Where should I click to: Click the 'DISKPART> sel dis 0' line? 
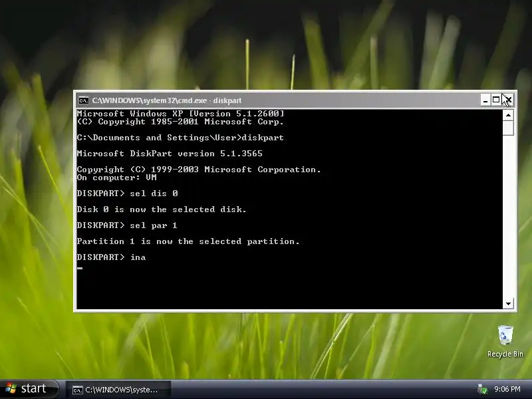pyautogui.click(x=127, y=194)
